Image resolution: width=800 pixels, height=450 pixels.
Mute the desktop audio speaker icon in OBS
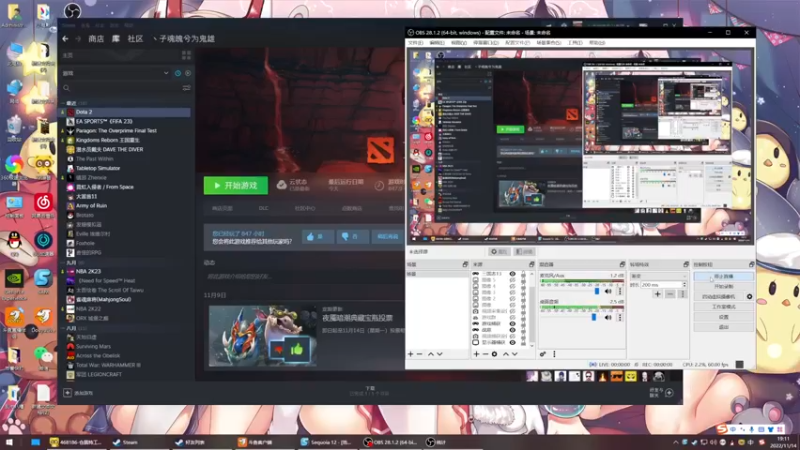pos(608,317)
